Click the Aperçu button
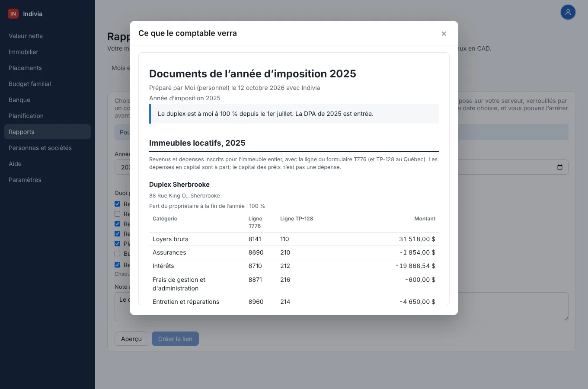The height and width of the screenshot is (389, 588). pos(131,339)
